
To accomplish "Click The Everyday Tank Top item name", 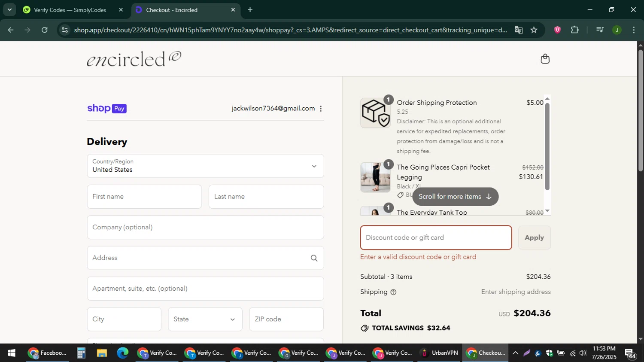I will pyautogui.click(x=432, y=212).
